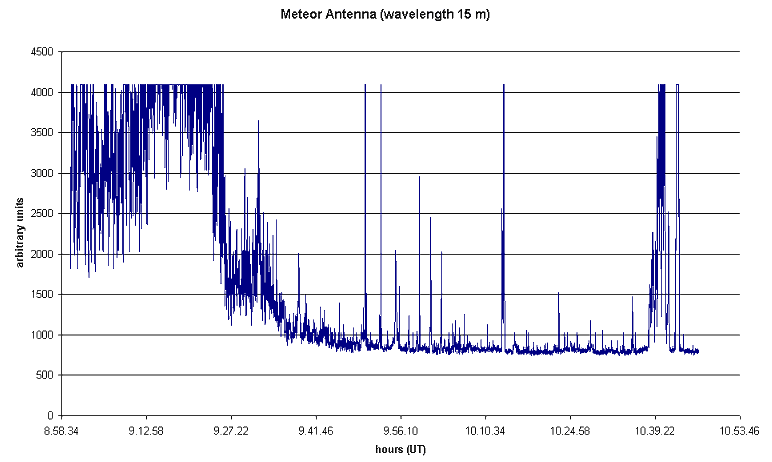Select the "hours (UT)" horizontal axis title

[x=401, y=449]
